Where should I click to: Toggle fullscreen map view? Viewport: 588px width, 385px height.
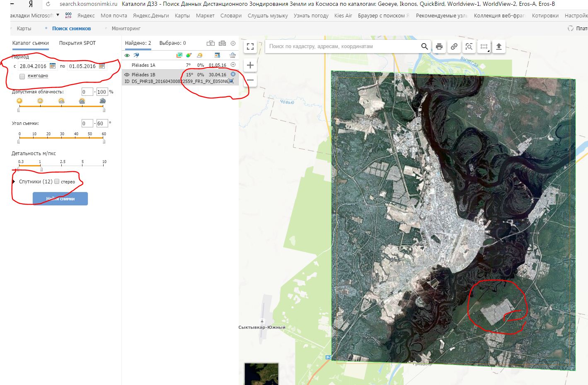250,46
